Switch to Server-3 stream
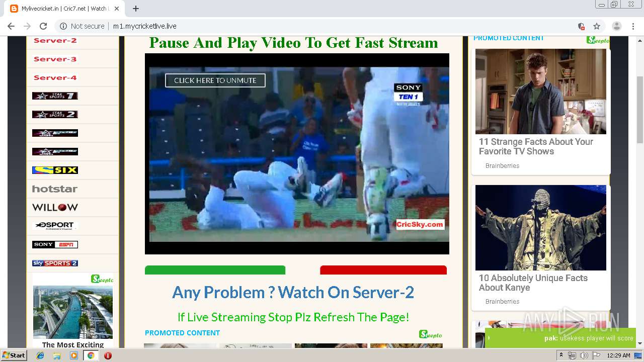Screen dimensions: 644x362 [55, 59]
